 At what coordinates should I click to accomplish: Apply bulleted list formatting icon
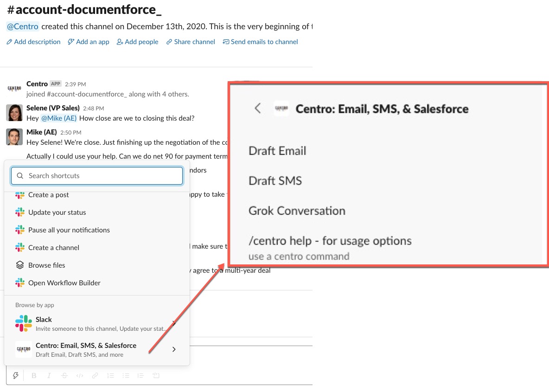[126, 376]
